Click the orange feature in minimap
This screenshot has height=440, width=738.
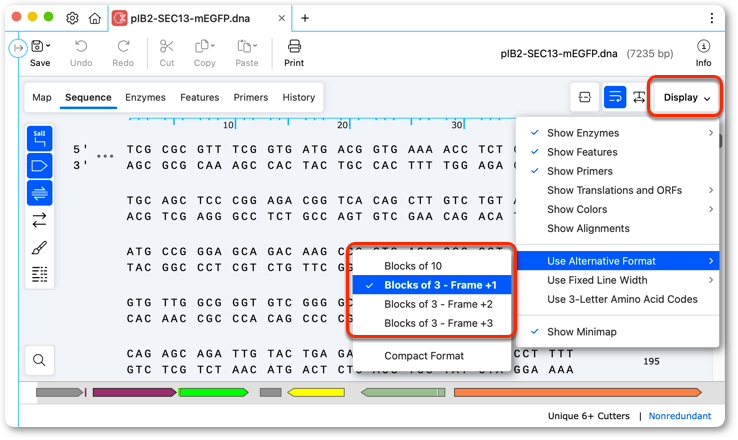point(578,392)
